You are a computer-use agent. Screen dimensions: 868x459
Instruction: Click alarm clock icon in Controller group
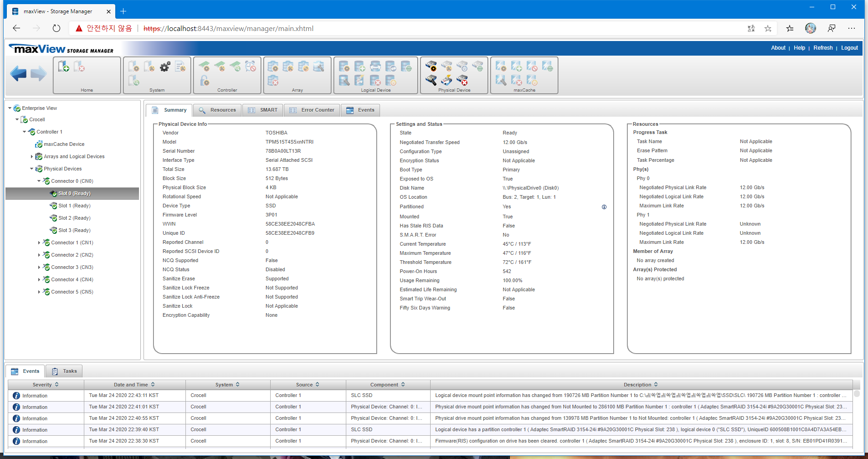pyautogui.click(x=250, y=67)
